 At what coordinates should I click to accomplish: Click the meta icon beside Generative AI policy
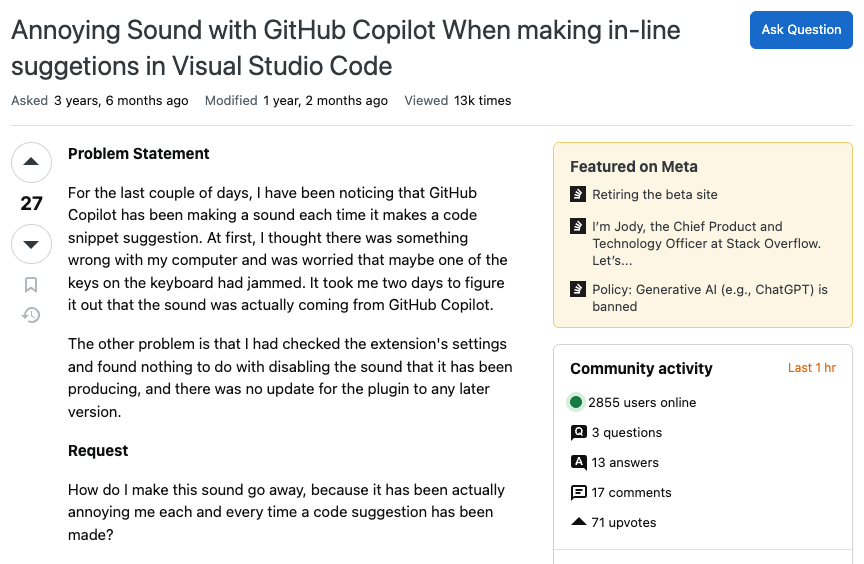[577, 290]
